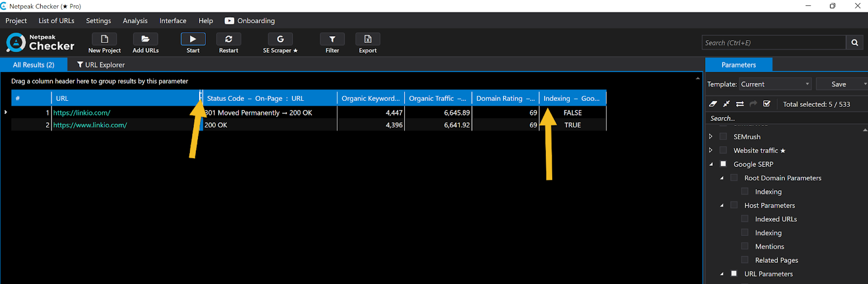868x284 pixels.
Task: Open the Save button dropdown arrow
Action: coord(865,84)
